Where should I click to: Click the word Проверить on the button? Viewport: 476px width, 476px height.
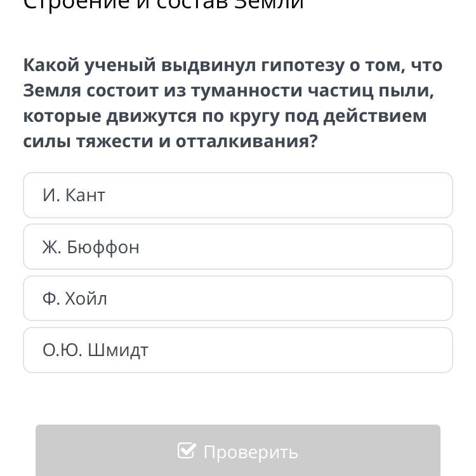click(251, 453)
